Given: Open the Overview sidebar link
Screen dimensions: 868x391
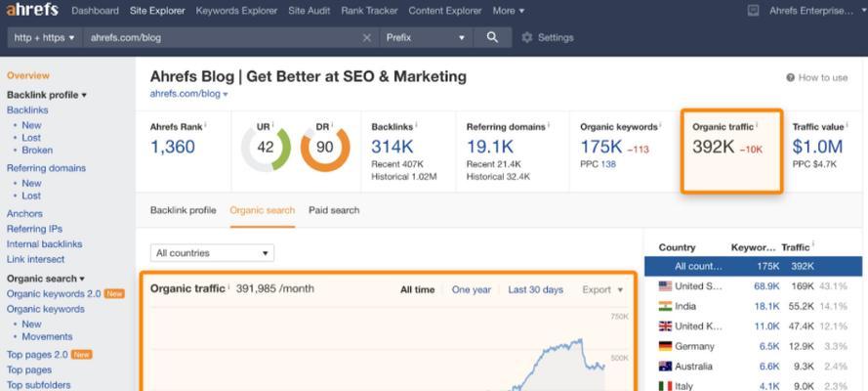Looking at the screenshot, I should point(28,75).
